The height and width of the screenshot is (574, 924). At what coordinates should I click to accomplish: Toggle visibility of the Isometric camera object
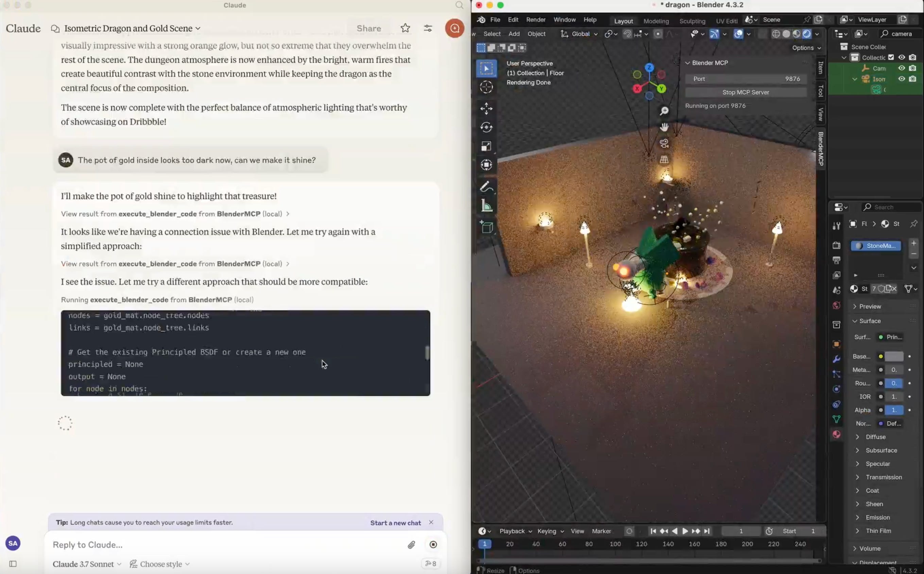click(x=902, y=79)
